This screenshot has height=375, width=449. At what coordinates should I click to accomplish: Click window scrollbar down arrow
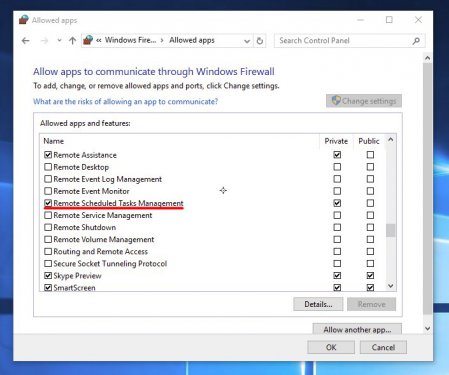[x=428, y=329]
